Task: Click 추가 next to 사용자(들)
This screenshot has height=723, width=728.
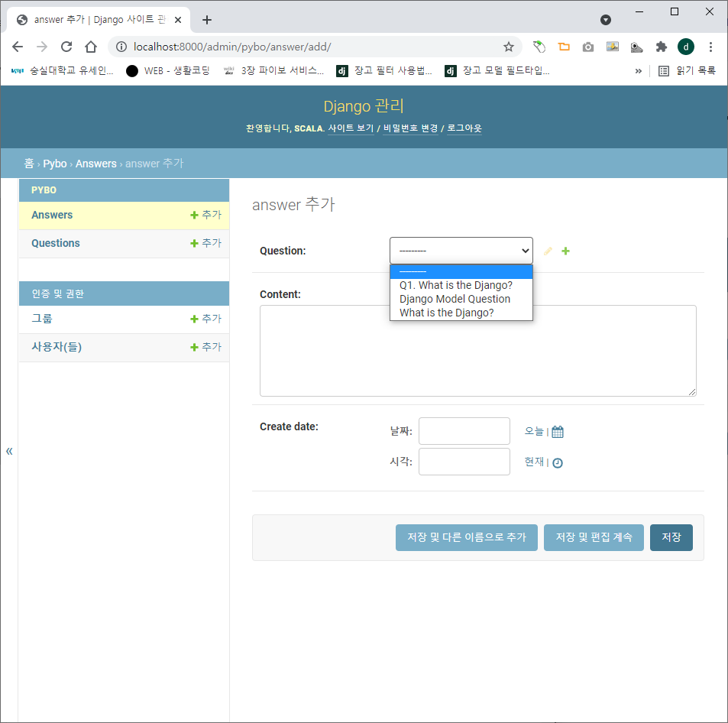Action: [206, 347]
